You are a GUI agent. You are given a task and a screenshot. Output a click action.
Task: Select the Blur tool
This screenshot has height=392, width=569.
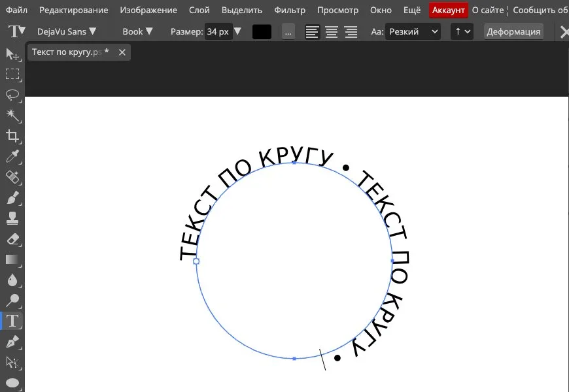(12, 280)
